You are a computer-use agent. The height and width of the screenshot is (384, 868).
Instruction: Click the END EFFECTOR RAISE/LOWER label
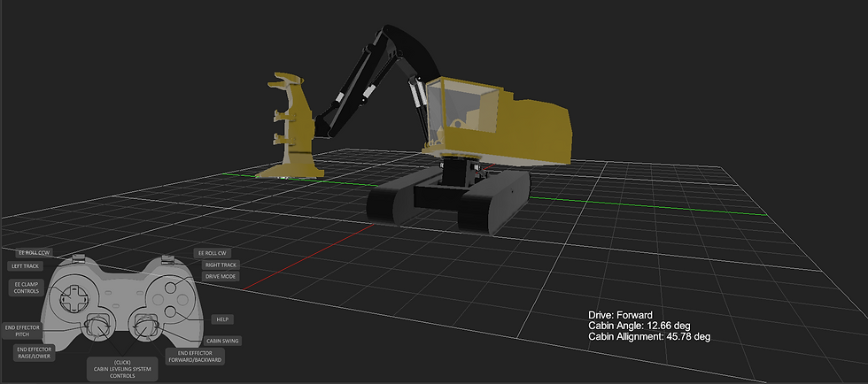point(35,353)
